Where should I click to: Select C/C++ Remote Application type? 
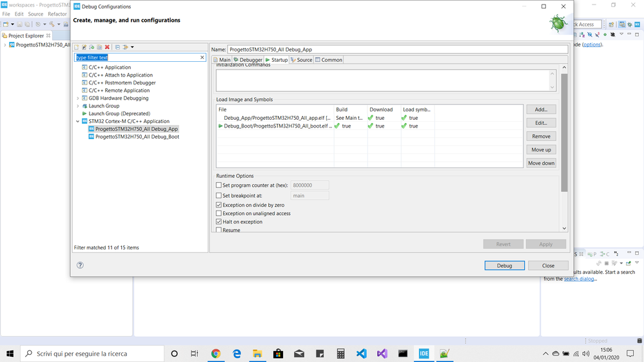tap(119, 90)
